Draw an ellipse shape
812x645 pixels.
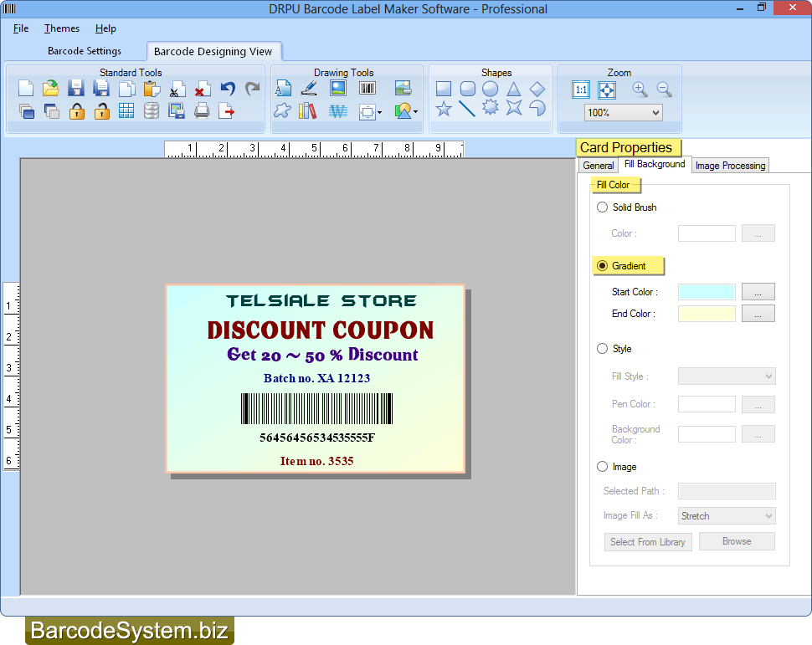click(x=490, y=89)
